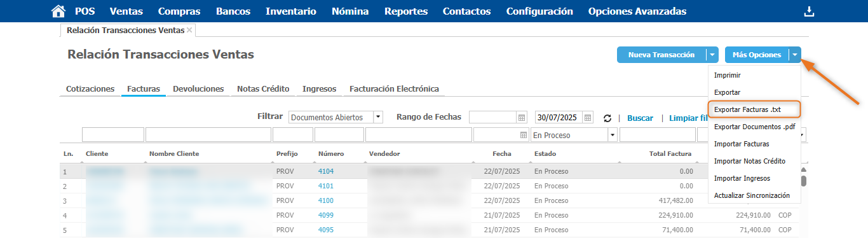868x238 pixels.
Task: Select Exportar from options menu
Action: coord(727,92)
